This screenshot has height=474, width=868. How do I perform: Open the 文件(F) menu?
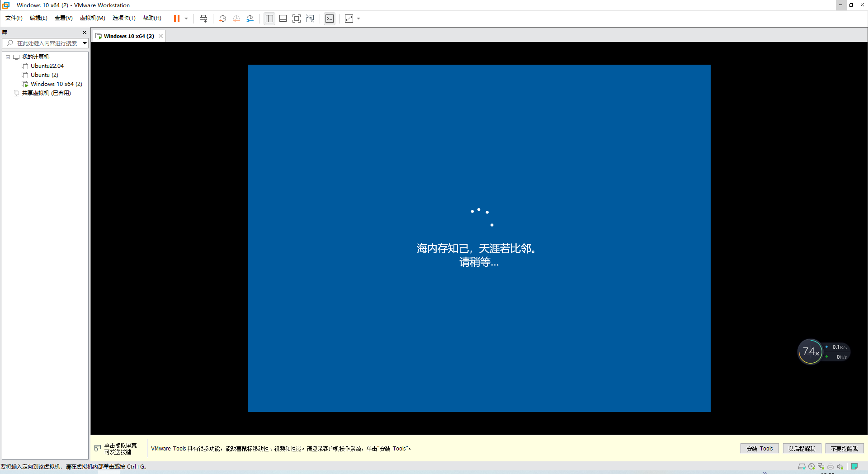point(14,18)
